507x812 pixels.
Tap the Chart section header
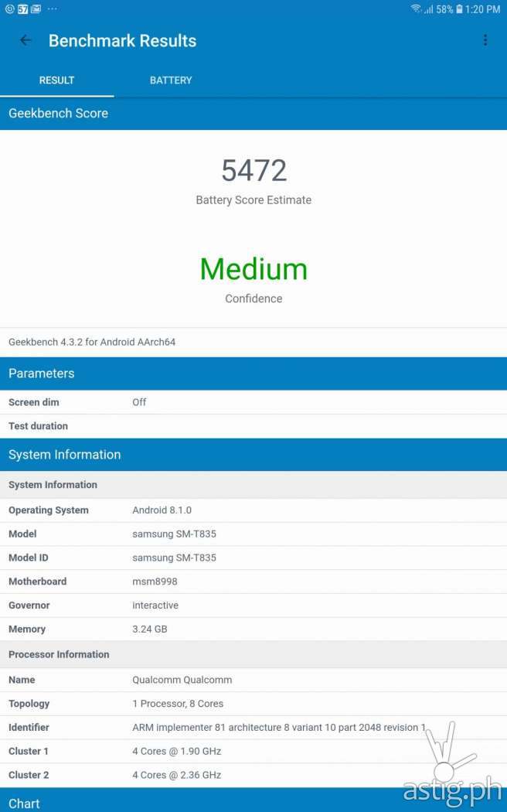(x=253, y=800)
